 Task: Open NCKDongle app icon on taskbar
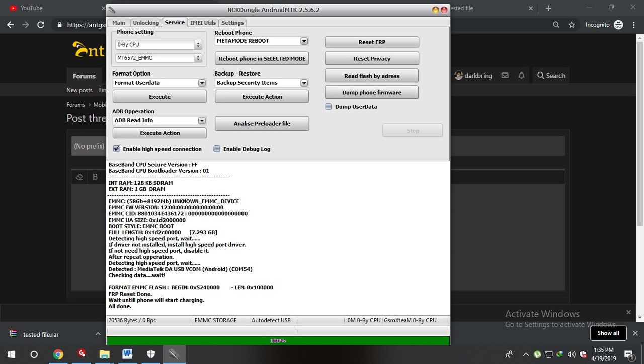[174, 354]
